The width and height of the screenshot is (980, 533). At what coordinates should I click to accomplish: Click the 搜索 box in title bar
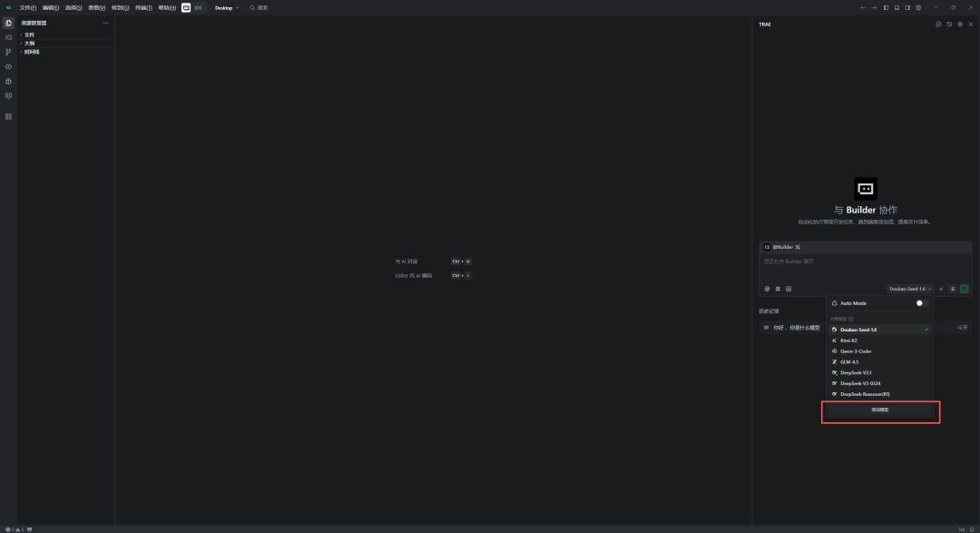(x=259, y=7)
